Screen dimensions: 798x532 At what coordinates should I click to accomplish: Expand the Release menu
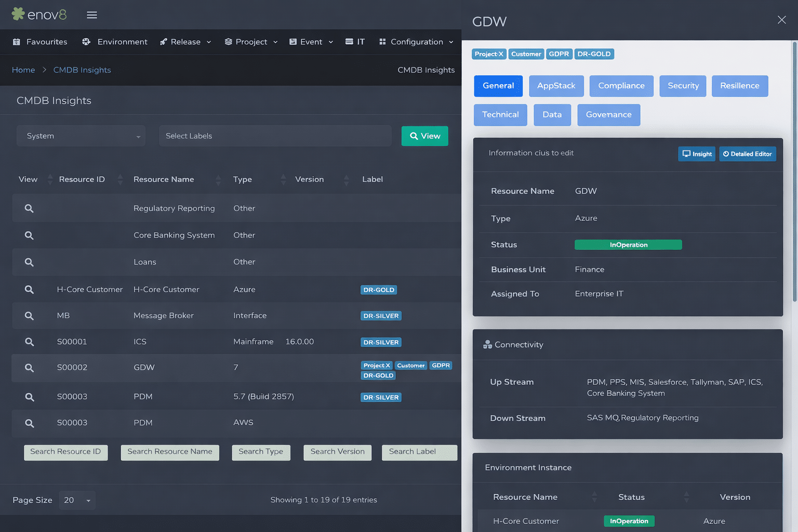[x=185, y=42]
